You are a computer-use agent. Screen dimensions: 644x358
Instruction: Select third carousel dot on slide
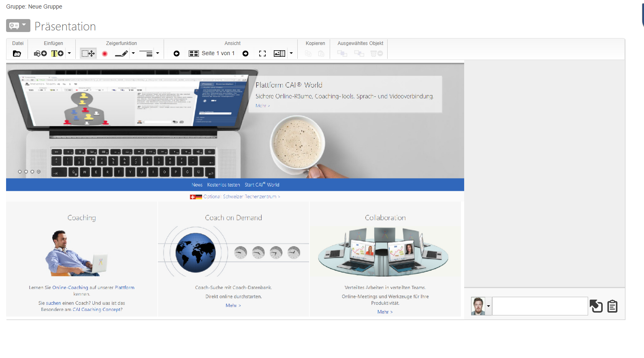(x=32, y=172)
